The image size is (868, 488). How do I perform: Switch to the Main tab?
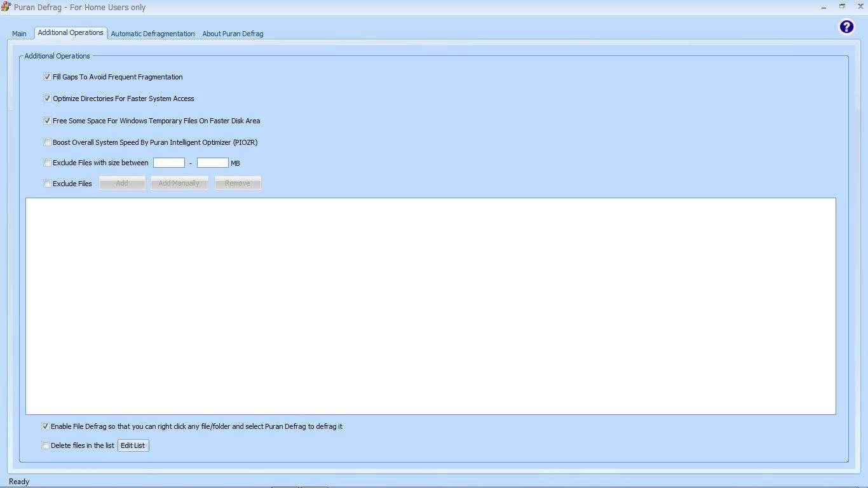click(19, 34)
